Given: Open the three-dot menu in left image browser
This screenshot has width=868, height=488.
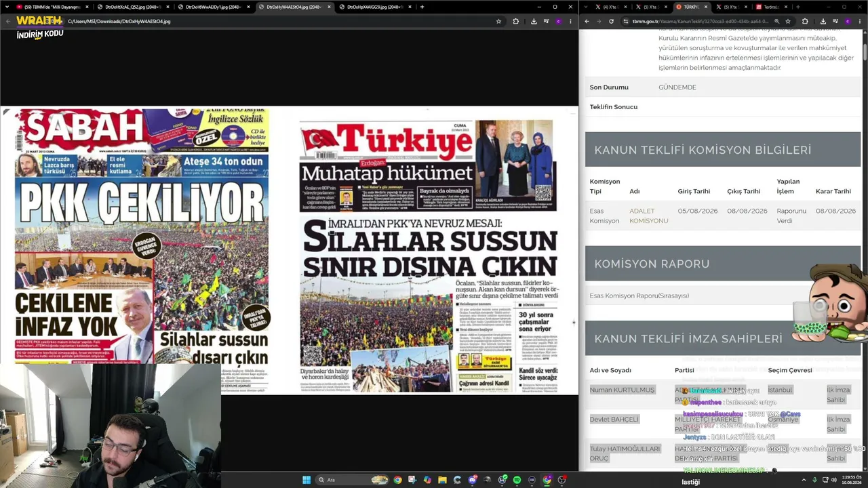Looking at the screenshot, I should (x=570, y=21).
